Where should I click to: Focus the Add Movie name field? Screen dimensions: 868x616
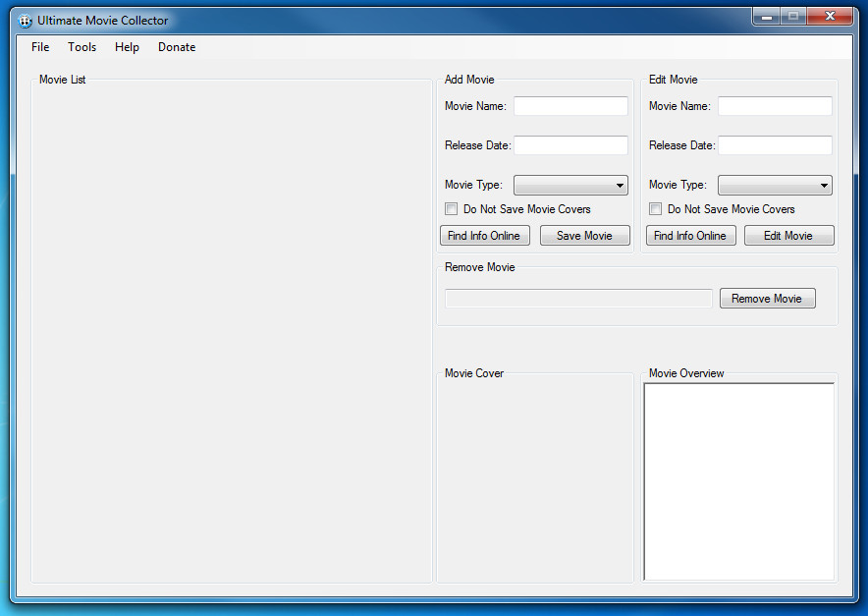tap(570, 106)
